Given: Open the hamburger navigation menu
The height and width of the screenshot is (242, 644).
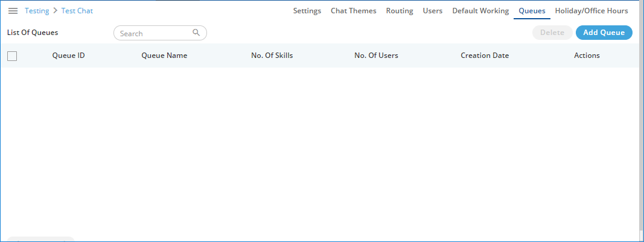Looking at the screenshot, I should [13, 11].
